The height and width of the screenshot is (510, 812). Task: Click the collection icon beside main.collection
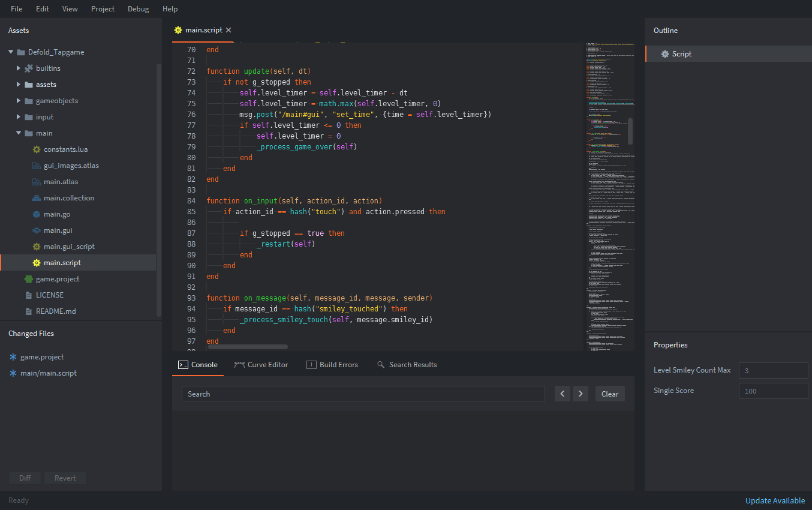37,198
